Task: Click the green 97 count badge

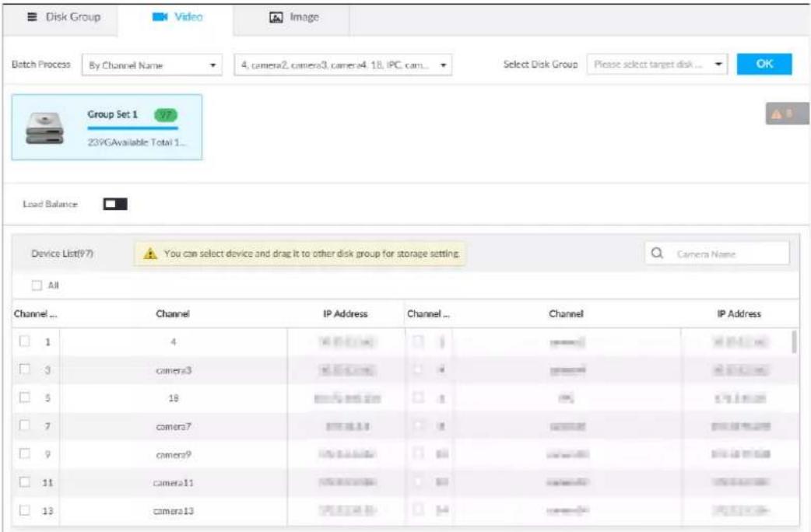Action: pyautogui.click(x=166, y=115)
